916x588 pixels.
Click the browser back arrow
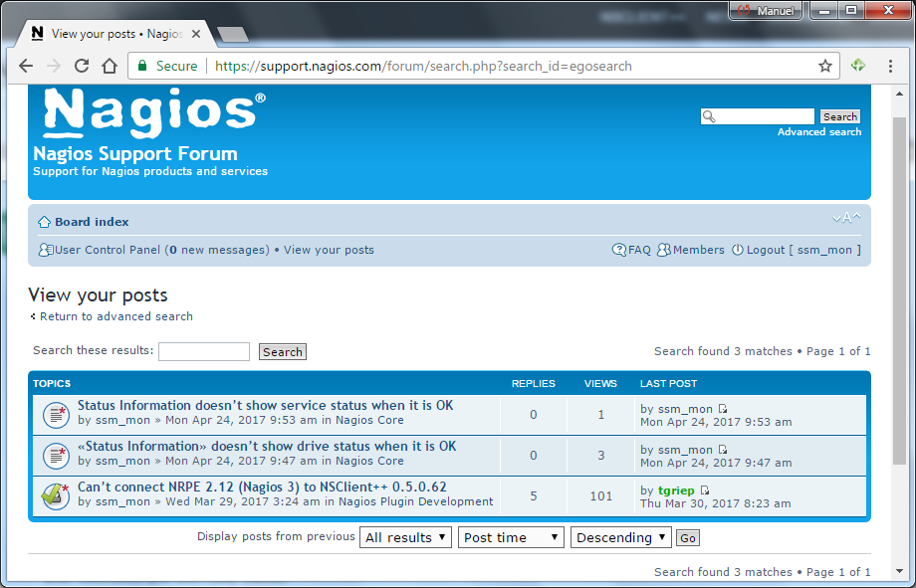pos(26,66)
